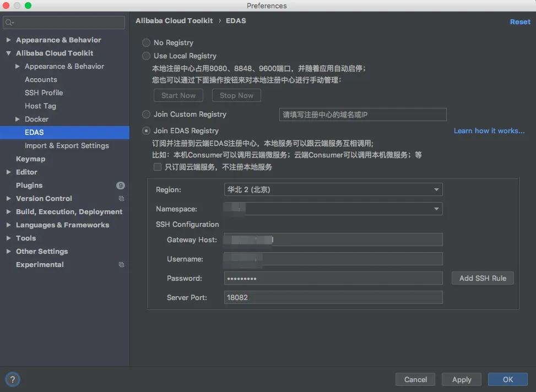Expand the Build, Execution, Deployment node
The height and width of the screenshot is (392, 536).
[9, 212]
